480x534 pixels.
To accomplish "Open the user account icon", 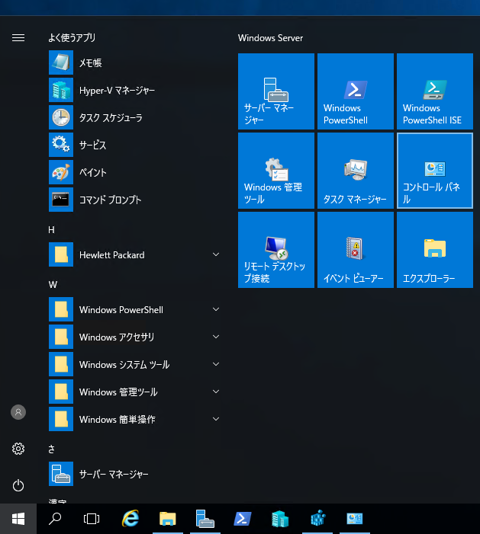I will pyautogui.click(x=18, y=412).
